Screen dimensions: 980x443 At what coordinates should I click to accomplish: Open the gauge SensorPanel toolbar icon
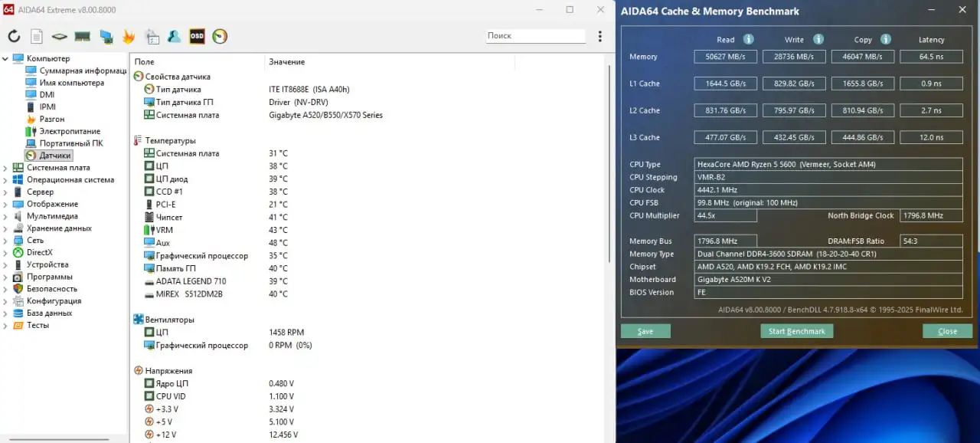220,36
